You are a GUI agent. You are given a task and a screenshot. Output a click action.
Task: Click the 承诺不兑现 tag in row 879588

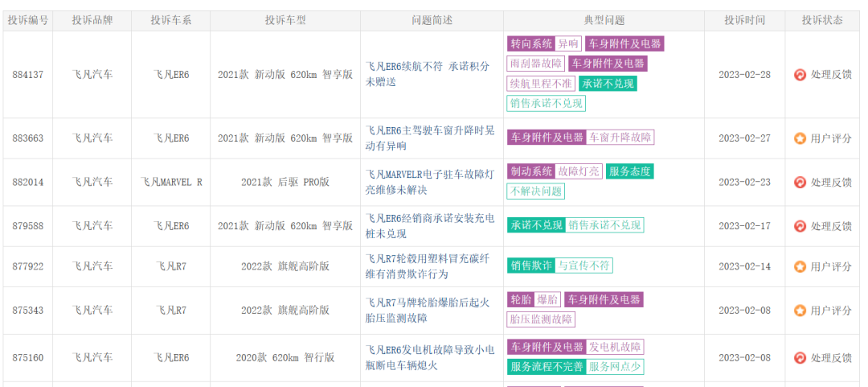[x=536, y=225]
